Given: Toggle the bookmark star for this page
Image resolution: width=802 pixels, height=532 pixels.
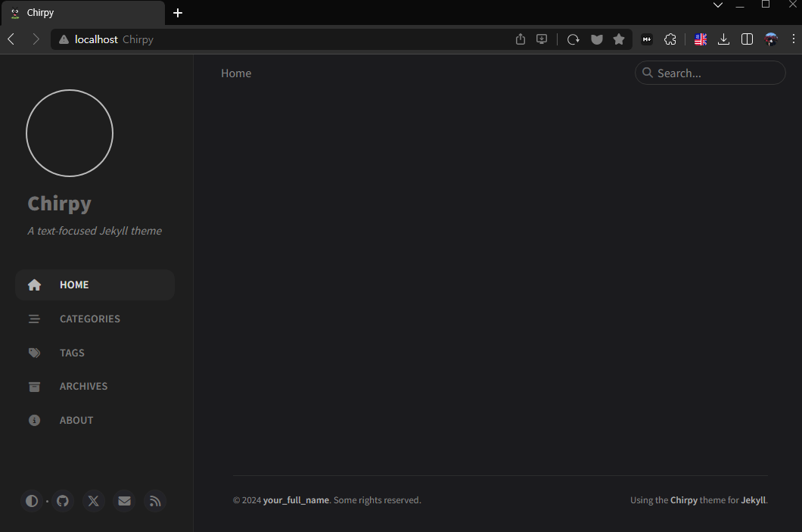Looking at the screenshot, I should point(619,39).
